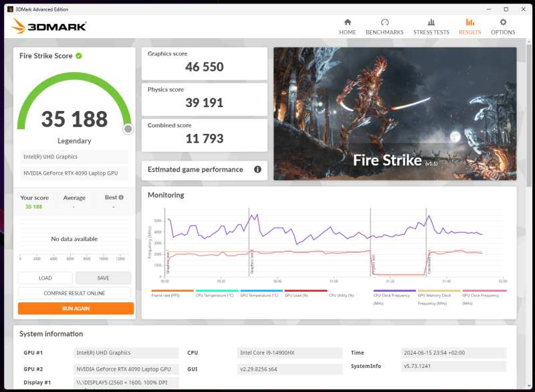Click the Physics score value 39 191
Image resolution: width=535 pixels, height=392 pixels.
click(x=205, y=103)
